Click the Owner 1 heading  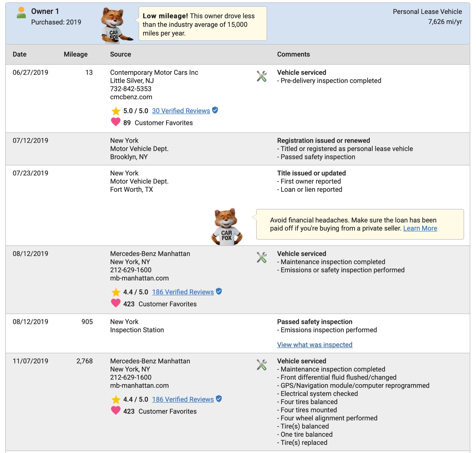point(45,11)
